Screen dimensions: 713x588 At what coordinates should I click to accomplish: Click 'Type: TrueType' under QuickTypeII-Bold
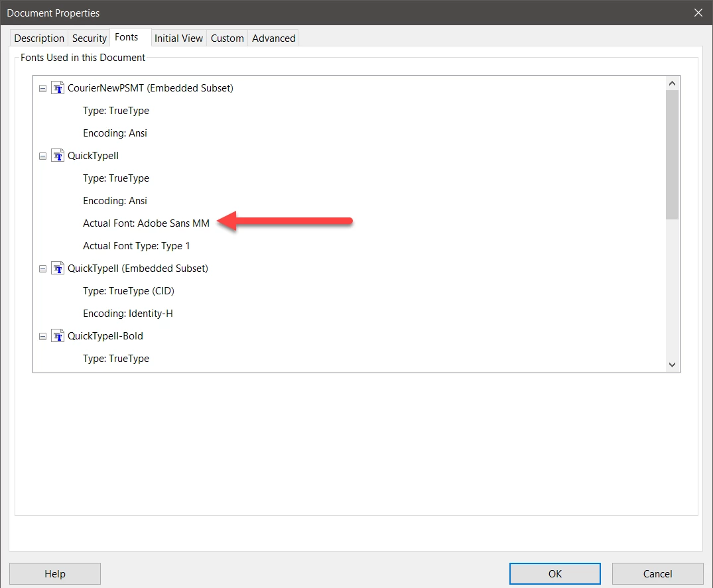pyautogui.click(x=116, y=359)
